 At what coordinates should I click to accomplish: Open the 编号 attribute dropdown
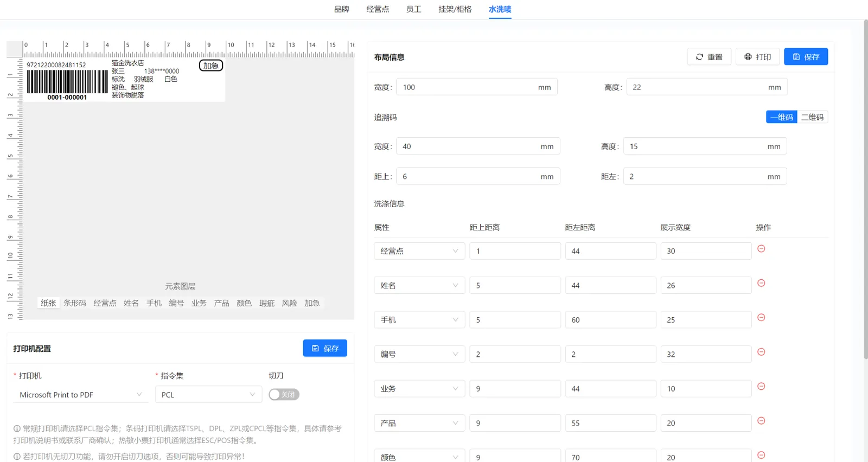pos(419,354)
